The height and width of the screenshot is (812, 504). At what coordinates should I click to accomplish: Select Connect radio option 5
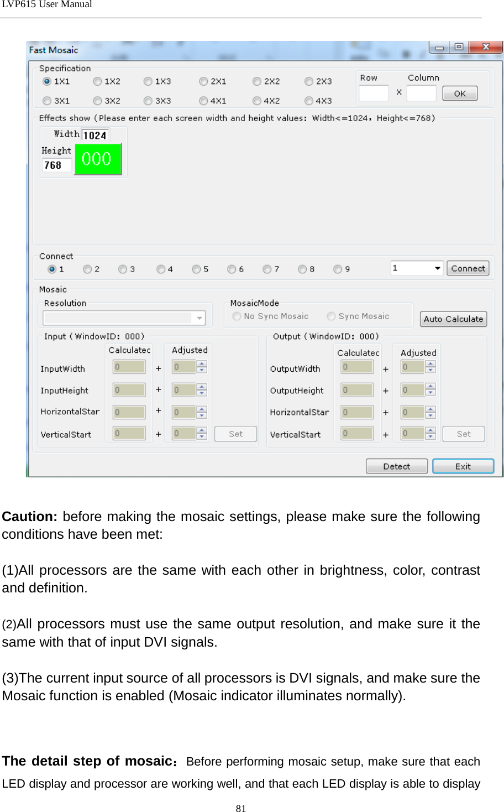pos(196,269)
